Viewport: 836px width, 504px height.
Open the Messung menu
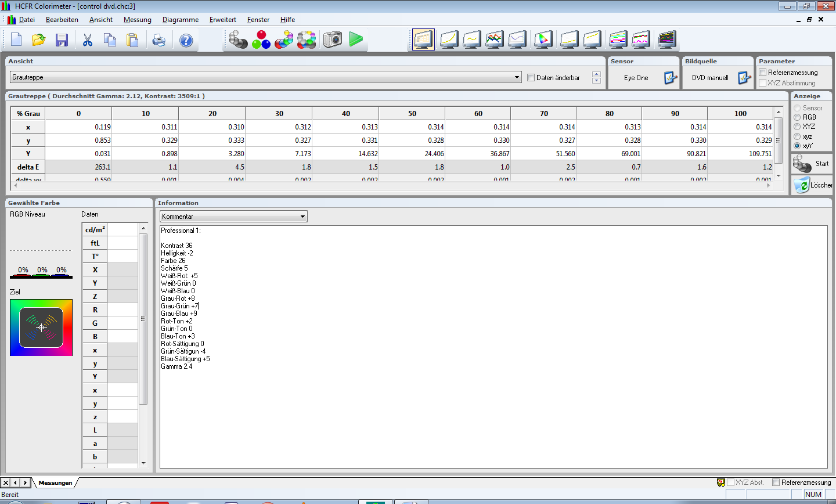[x=138, y=20]
